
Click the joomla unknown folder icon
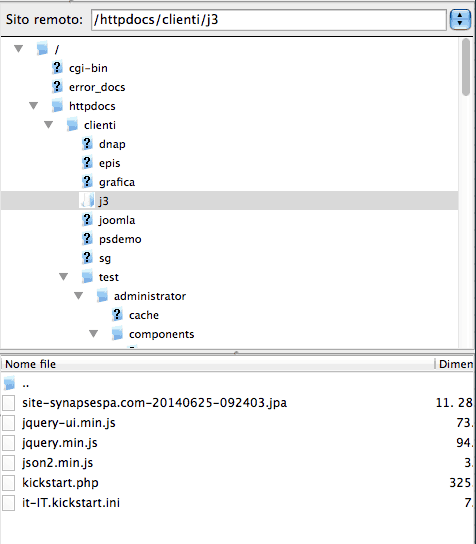coord(87,220)
